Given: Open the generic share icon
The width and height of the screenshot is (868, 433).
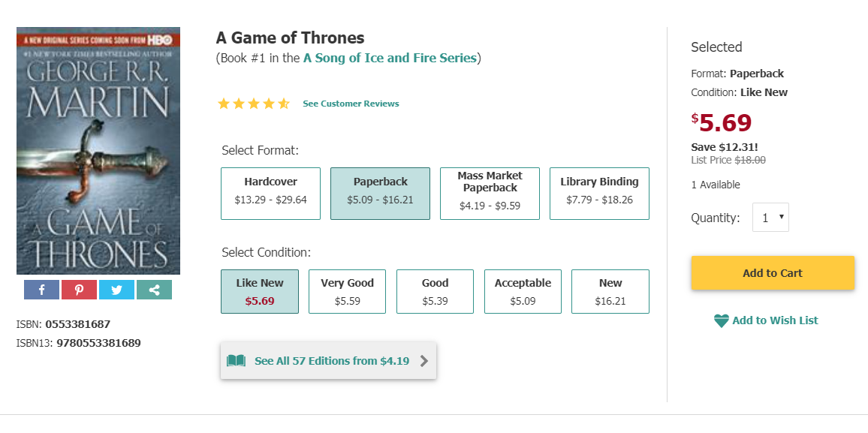Looking at the screenshot, I should [x=154, y=290].
